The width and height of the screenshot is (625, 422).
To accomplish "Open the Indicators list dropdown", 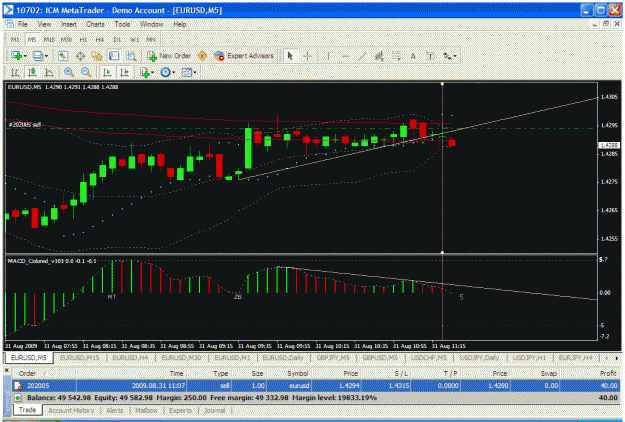I will click(x=147, y=72).
